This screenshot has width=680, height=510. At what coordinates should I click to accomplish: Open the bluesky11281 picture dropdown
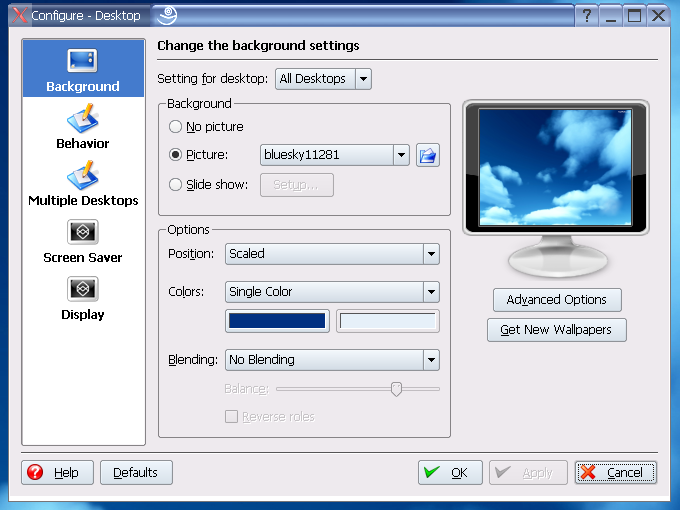point(334,155)
